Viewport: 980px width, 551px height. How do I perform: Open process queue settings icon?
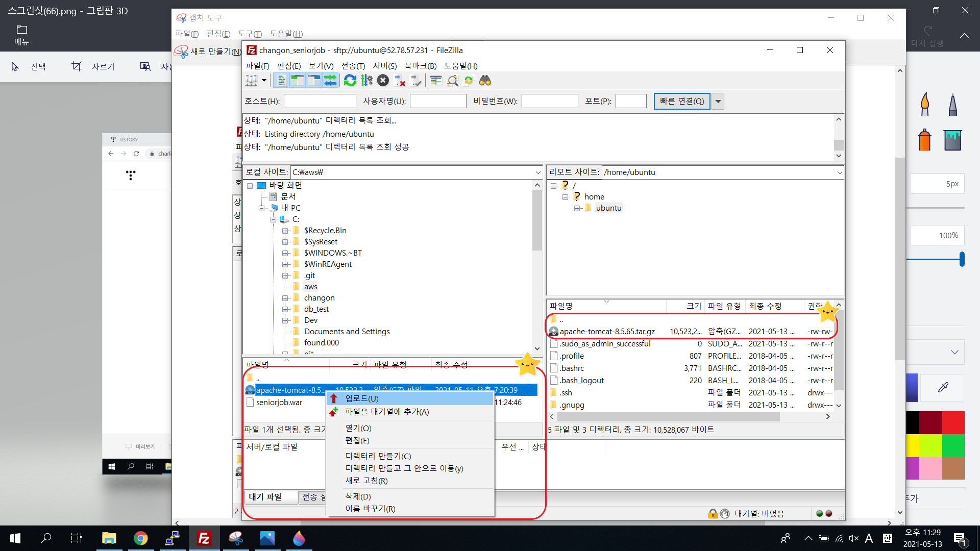tap(366, 81)
